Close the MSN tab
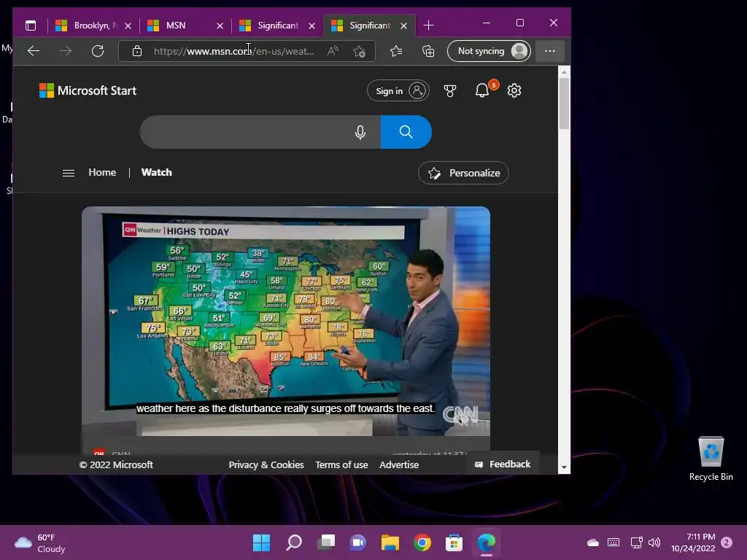This screenshot has width=747, height=560. (x=220, y=26)
